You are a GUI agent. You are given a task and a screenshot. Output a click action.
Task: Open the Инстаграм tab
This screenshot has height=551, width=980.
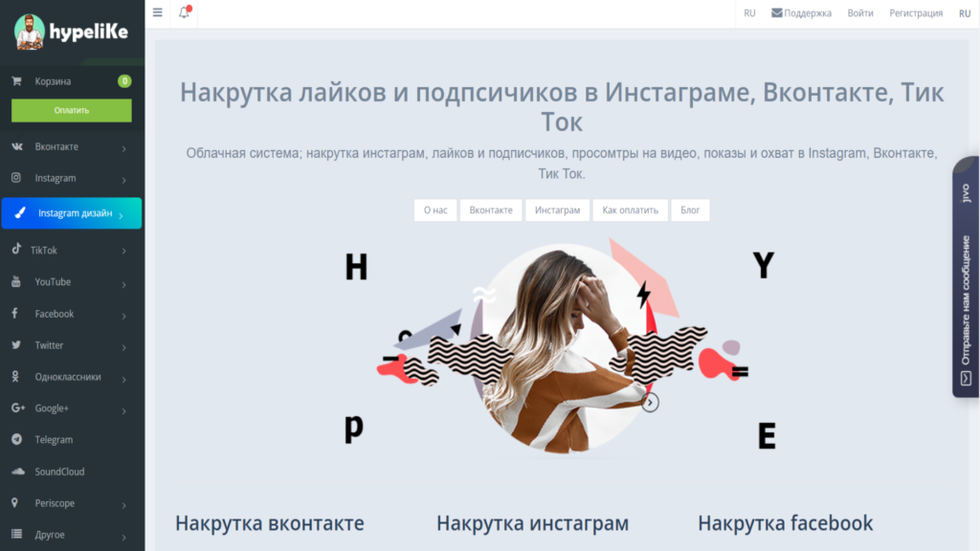tap(558, 209)
